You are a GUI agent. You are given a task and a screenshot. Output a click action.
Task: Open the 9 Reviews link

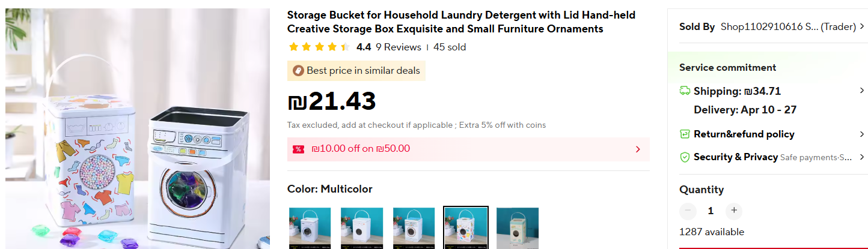tap(398, 47)
